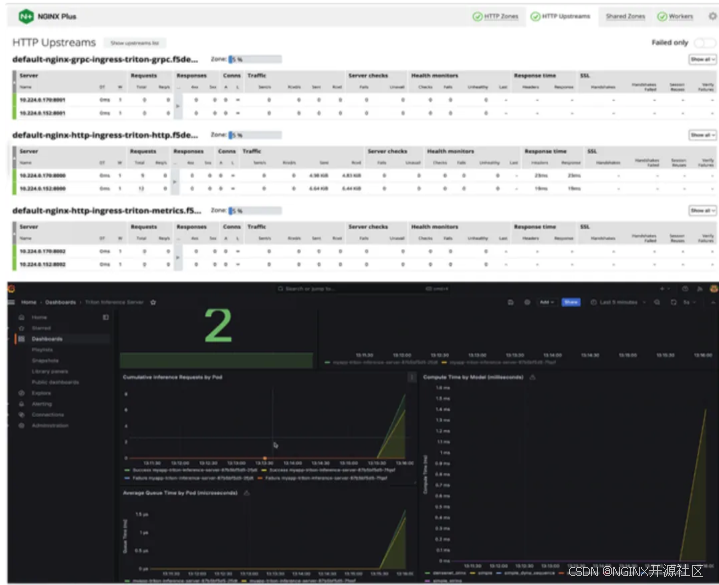The height and width of the screenshot is (585, 719).
Task: Toggle green Success series in Cumulative legend
Action: [x=190, y=470]
